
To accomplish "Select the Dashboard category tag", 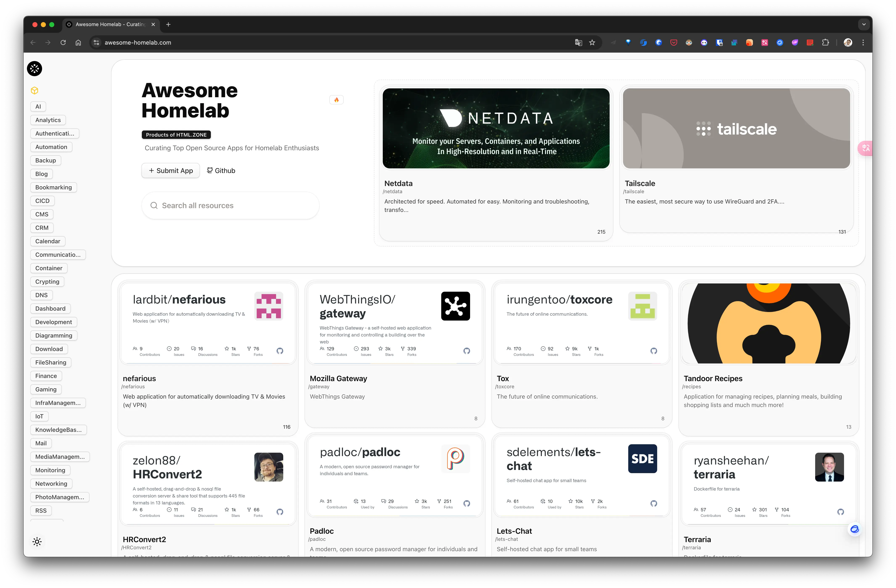I will 50,309.
